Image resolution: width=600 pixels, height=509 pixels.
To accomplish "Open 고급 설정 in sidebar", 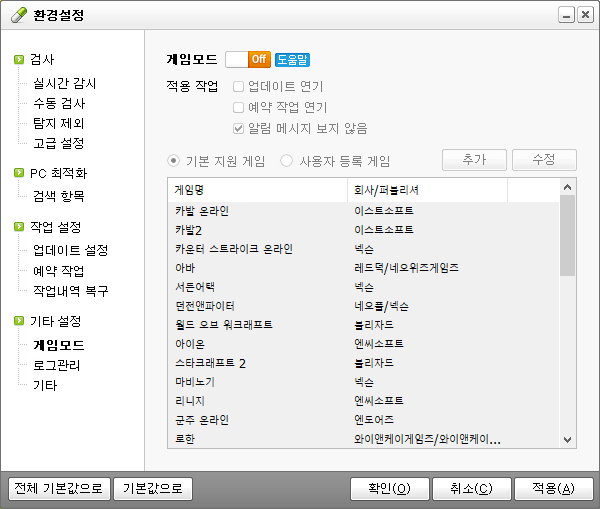I will point(58,143).
